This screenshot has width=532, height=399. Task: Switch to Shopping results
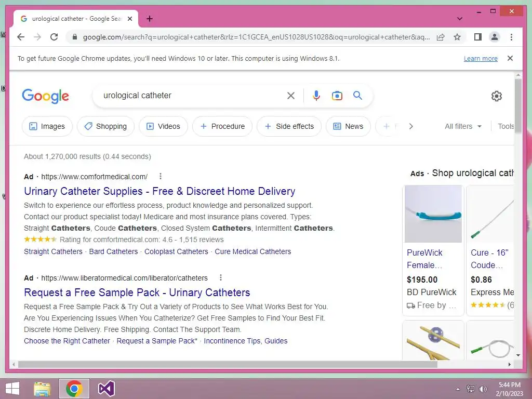[105, 126]
